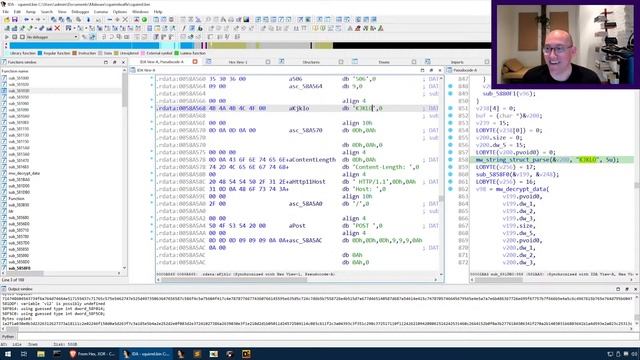Close the IDA View-A tab with red icon
Viewport: 640px width, 360px height.
click(x=195, y=62)
